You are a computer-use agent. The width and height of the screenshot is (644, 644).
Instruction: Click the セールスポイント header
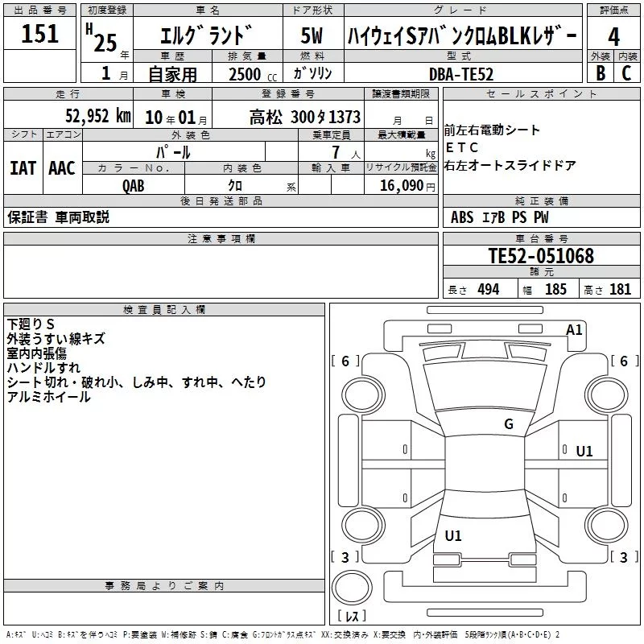[541, 94]
